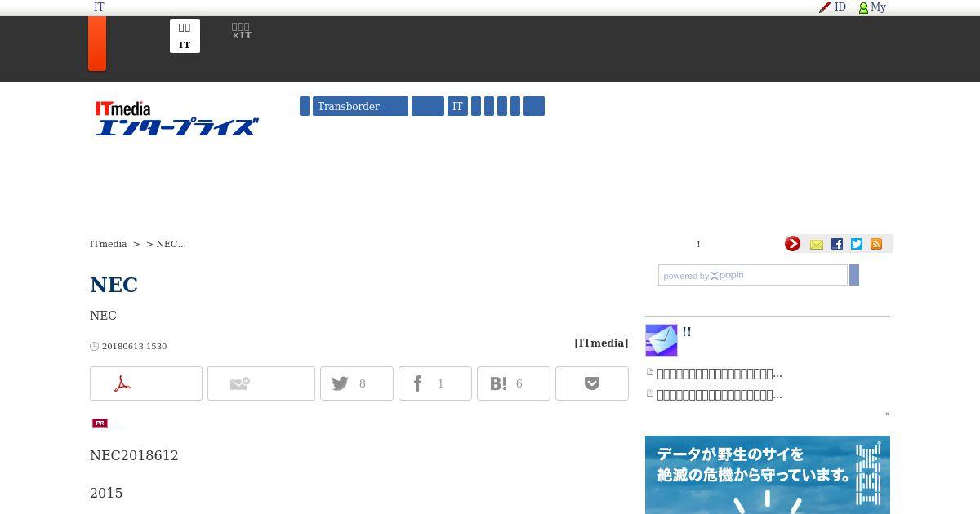Image resolution: width=980 pixels, height=514 pixels.
Task: Click the email notification share button
Action: click(261, 383)
